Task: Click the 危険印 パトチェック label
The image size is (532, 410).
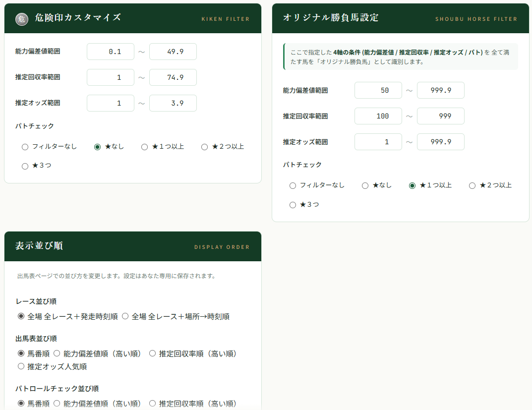Action: 35,126
